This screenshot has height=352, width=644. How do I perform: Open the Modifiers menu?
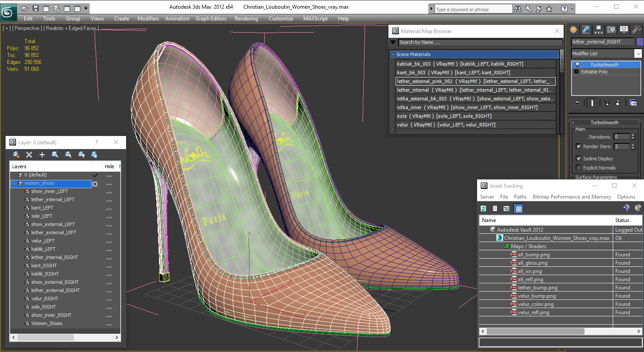(x=148, y=19)
